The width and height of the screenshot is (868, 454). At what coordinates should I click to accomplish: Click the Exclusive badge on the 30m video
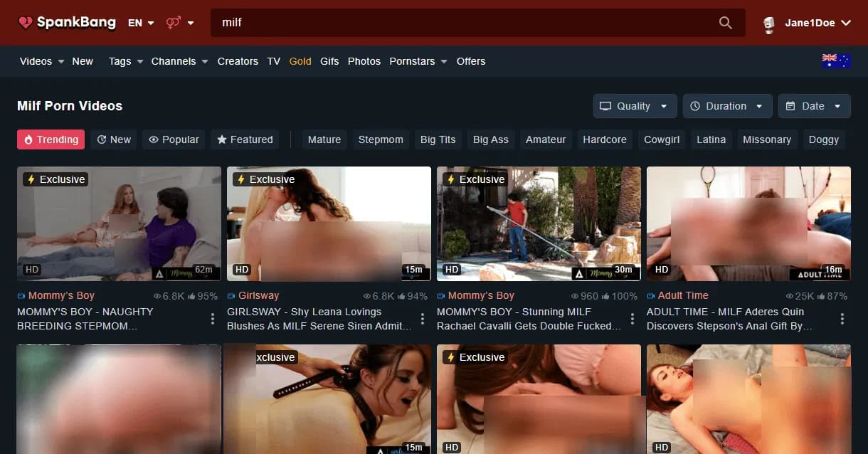[x=475, y=179]
